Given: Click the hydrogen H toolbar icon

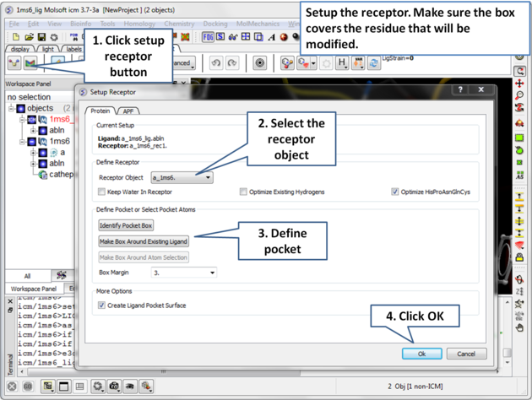Looking at the screenshot, I should coord(342,63).
